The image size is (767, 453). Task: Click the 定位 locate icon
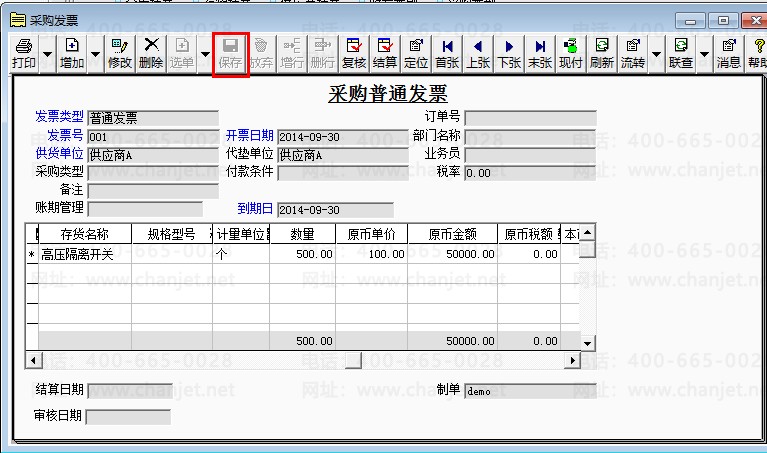click(x=416, y=53)
